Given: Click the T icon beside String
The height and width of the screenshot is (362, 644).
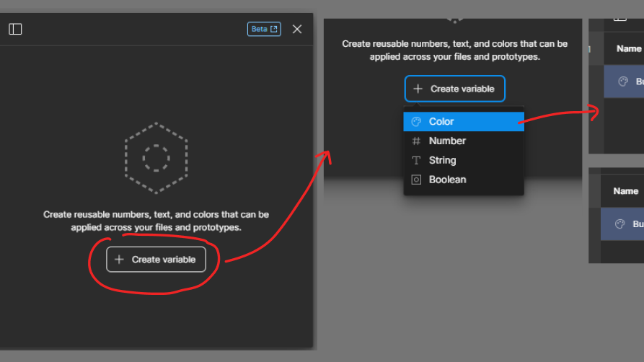Looking at the screenshot, I should (416, 160).
